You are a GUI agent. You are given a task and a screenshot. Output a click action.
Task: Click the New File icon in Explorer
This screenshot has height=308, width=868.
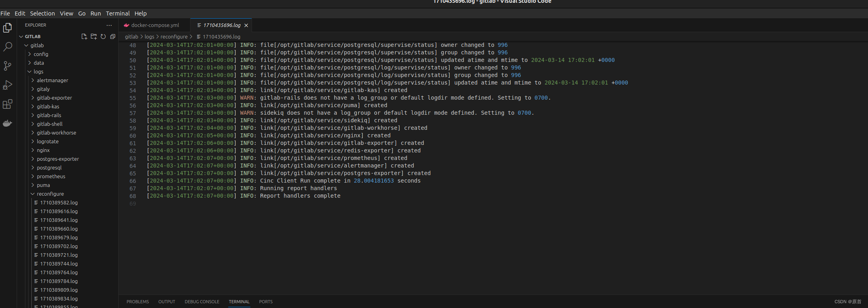pos(84,37)
